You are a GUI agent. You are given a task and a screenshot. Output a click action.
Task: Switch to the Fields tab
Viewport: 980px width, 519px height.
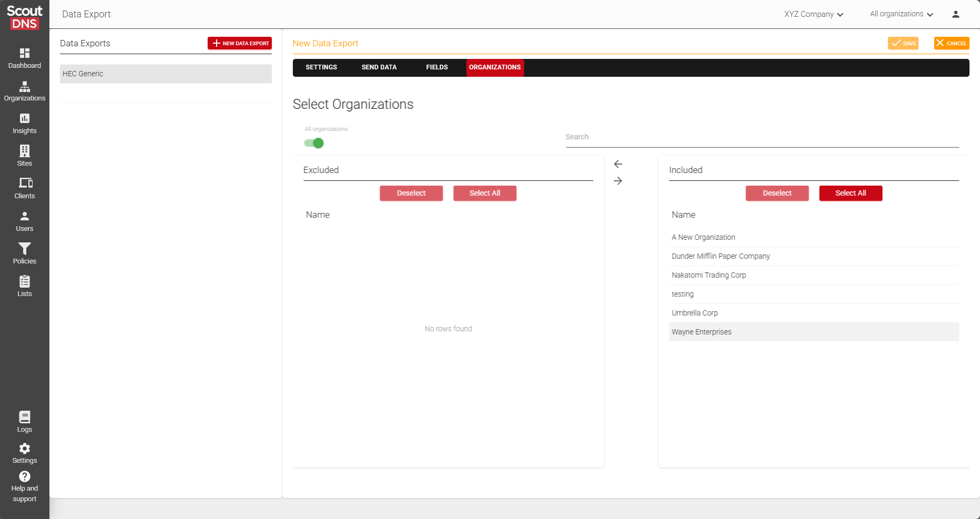(437, 67)
